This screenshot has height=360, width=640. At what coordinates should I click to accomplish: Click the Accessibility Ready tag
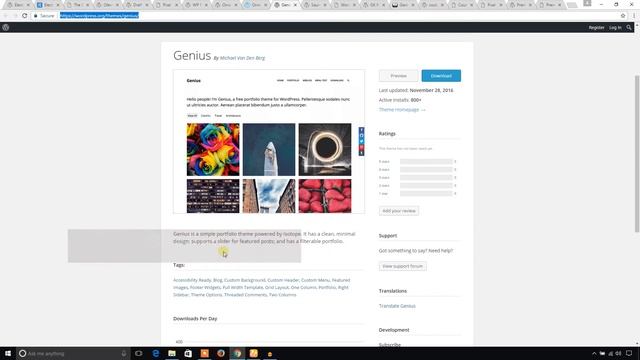(x=192, y=280)
